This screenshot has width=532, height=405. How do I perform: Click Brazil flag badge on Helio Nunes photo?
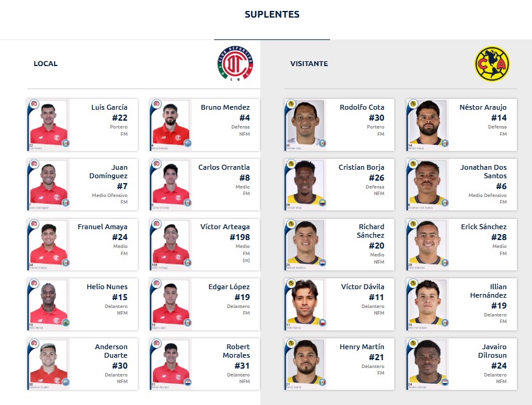tap(66, 323)
